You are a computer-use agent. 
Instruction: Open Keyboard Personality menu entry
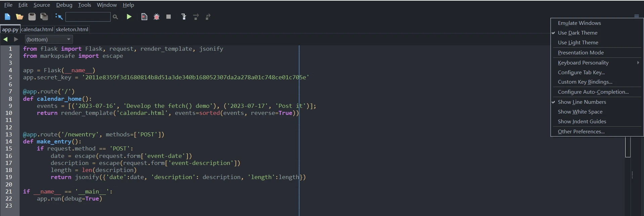[x=597, y=63]
